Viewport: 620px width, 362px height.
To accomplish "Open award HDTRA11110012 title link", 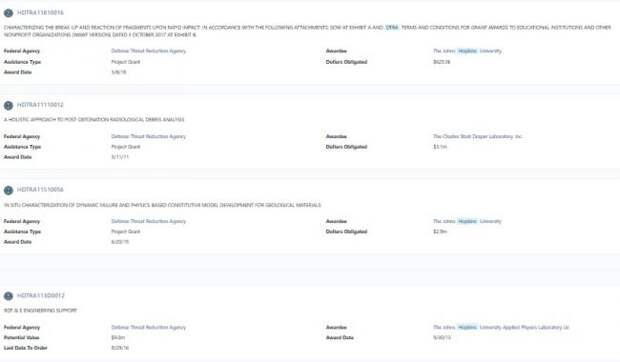I will pyautogui.click(x=40, y=105).
